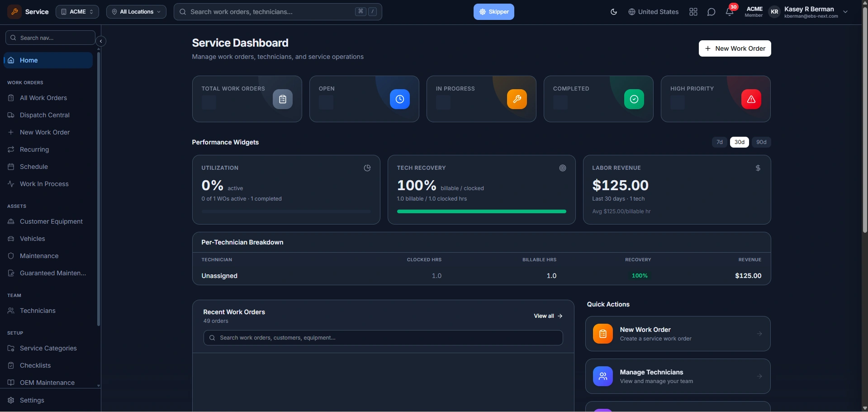Open the Skipper assistant

[494, 12]
